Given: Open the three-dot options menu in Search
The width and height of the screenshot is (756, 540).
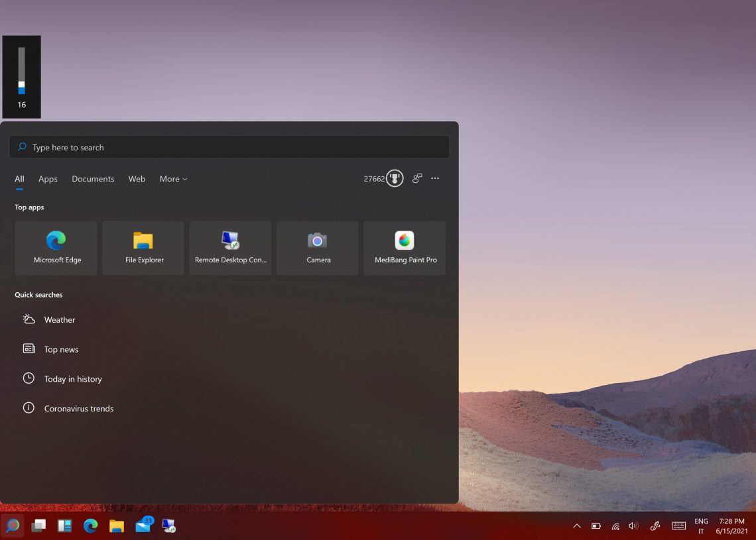Looking at the screenshot, I should pos(435,178).
